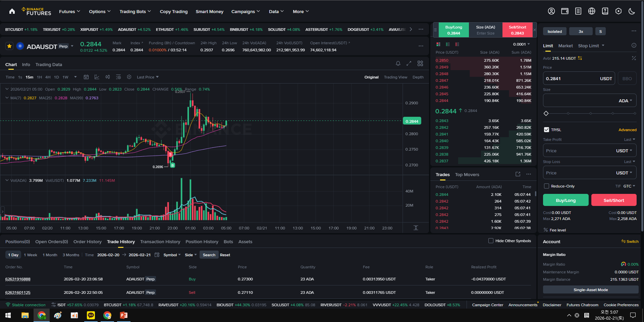Show sell-only order book view
This screenshot has width=644, height=322.
coord(457,44)
